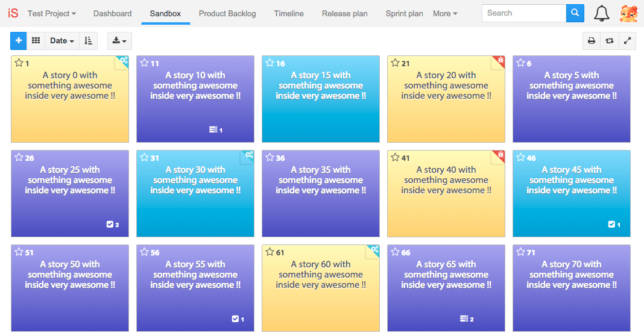Expand the export download dropdown
Viewport: 644px width, 336px height.
119,40
